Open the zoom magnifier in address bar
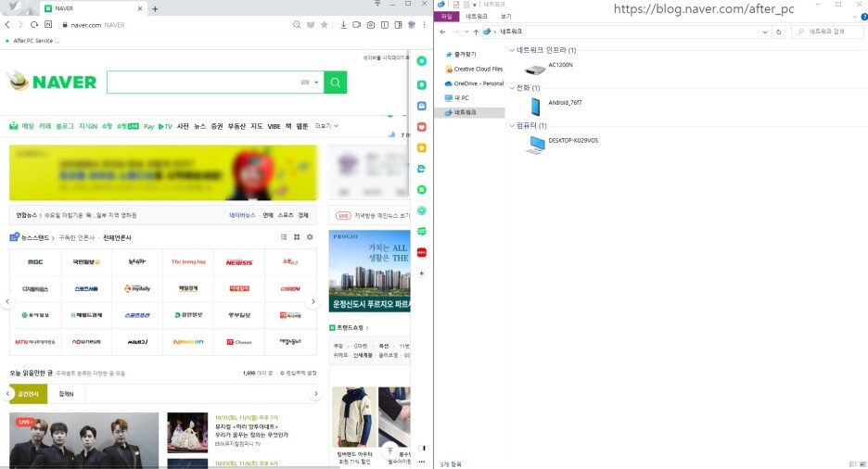 pyautogui.click(x=298, y=25)
